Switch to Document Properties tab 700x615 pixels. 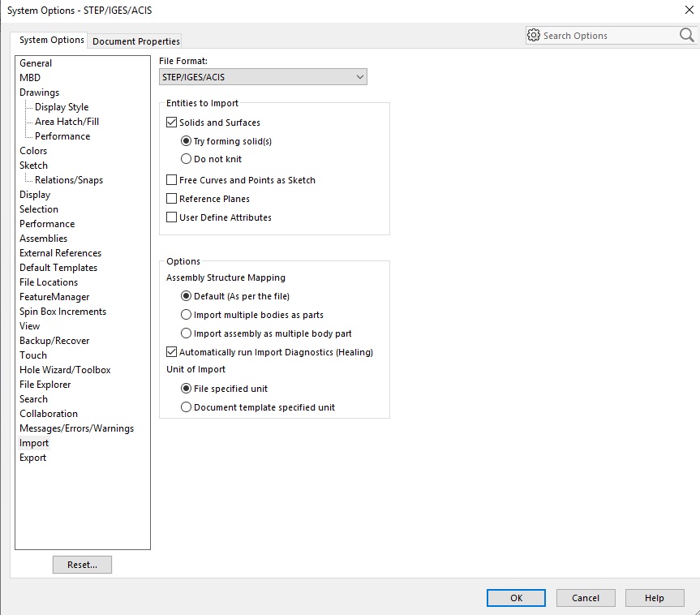point(135,41)
